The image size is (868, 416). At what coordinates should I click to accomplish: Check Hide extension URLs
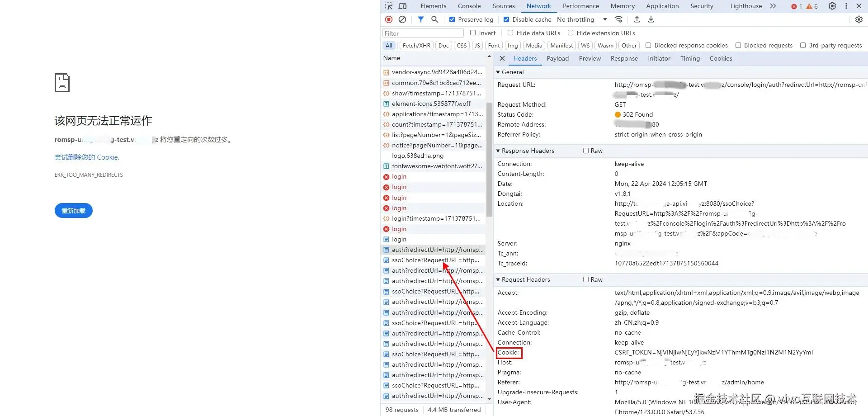pos(571,33)
